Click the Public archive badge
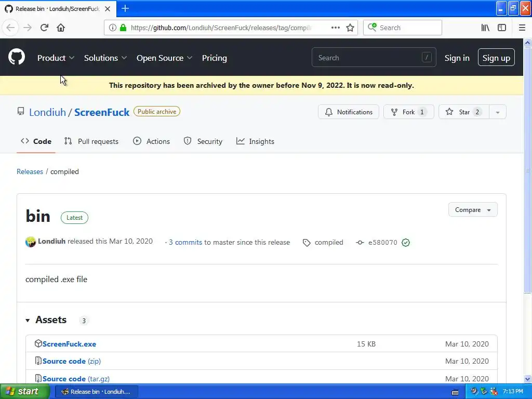This screenshot has height=399, width=532. (157, 112)
